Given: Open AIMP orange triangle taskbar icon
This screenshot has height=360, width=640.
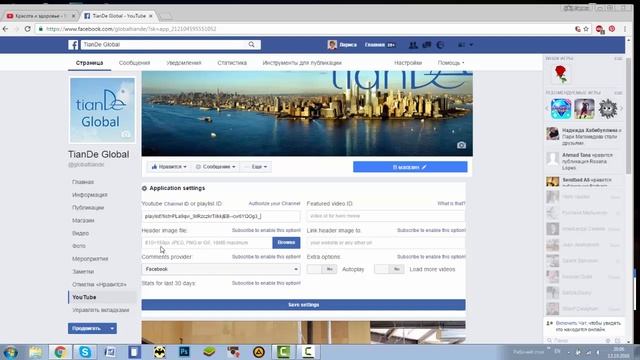Looking at the screenshot, I should click(258, 352).
